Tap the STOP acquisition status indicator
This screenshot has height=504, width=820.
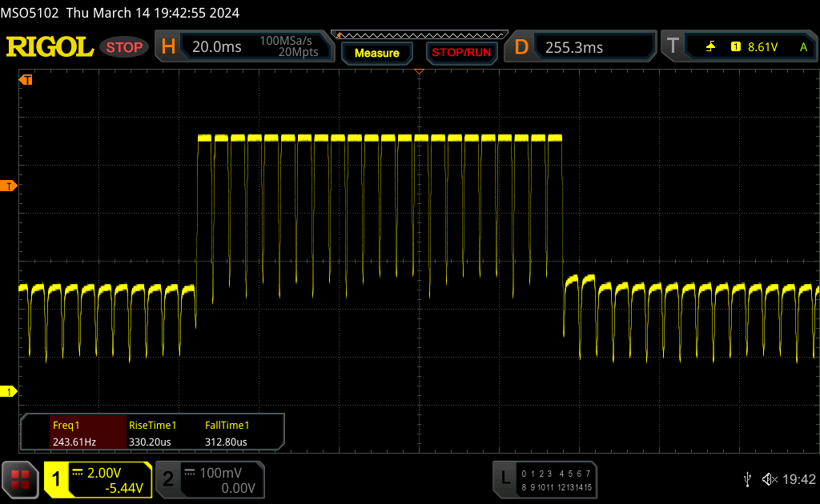tap(124, 47)
